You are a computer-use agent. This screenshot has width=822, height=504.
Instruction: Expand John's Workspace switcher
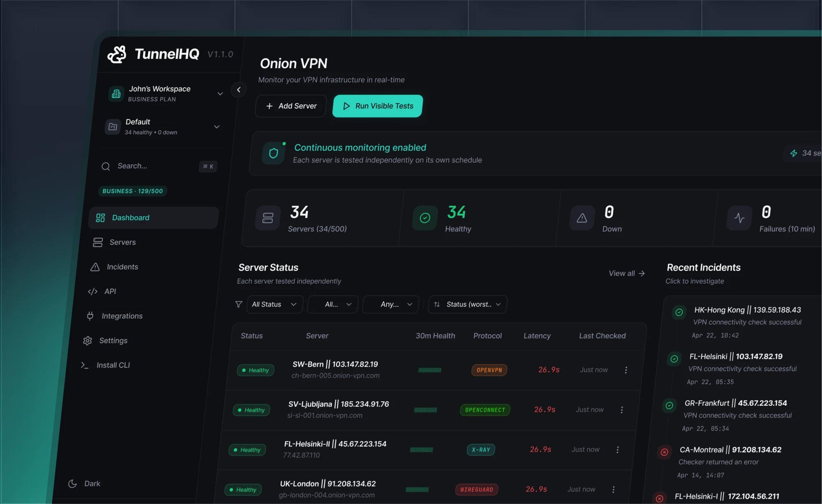pyautogui.click(x=220, y=94)
